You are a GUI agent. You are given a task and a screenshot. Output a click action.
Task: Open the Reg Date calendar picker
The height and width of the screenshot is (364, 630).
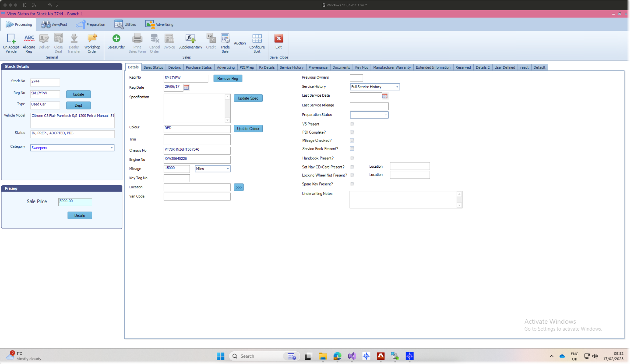pyautogui.click(x=186, y=87)
